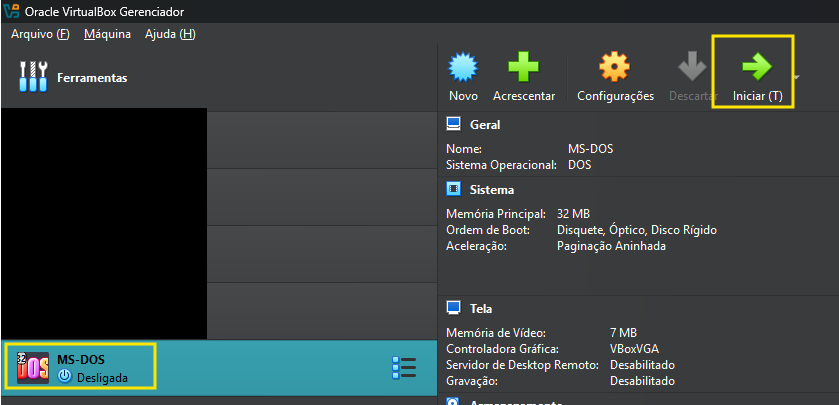Click Servidor de Desktop Remoto Desabilitado value
This screenshot has width=839, height=405.
[642, 365]
